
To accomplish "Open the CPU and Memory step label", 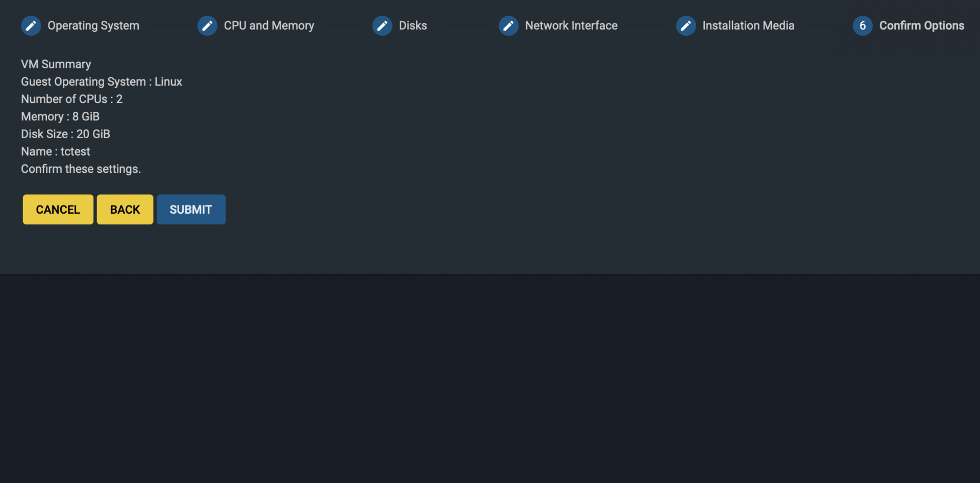I will point(269,26).
